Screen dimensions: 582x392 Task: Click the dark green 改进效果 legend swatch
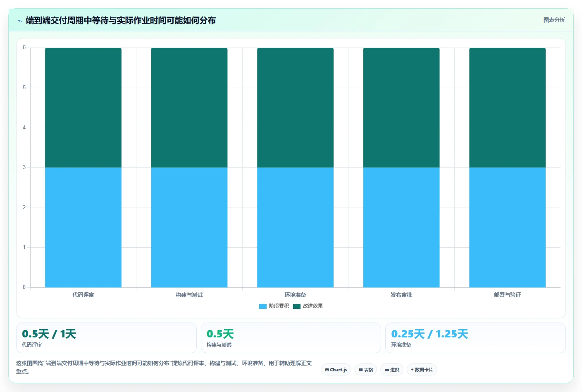pos(297,306)
